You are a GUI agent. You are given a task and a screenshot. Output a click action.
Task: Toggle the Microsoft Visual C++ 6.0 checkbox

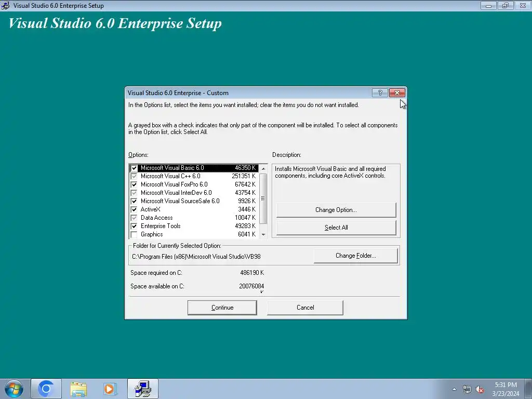pos(134,177)
